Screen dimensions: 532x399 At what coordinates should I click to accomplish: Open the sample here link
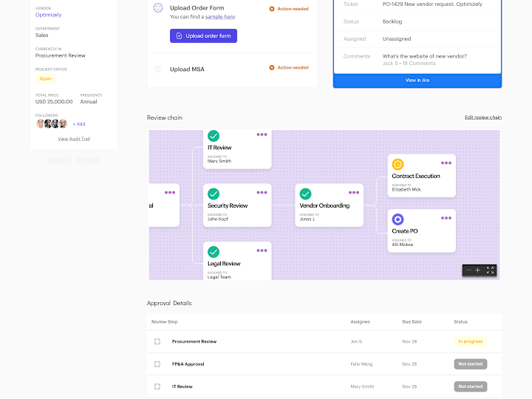tap(220, 16)
